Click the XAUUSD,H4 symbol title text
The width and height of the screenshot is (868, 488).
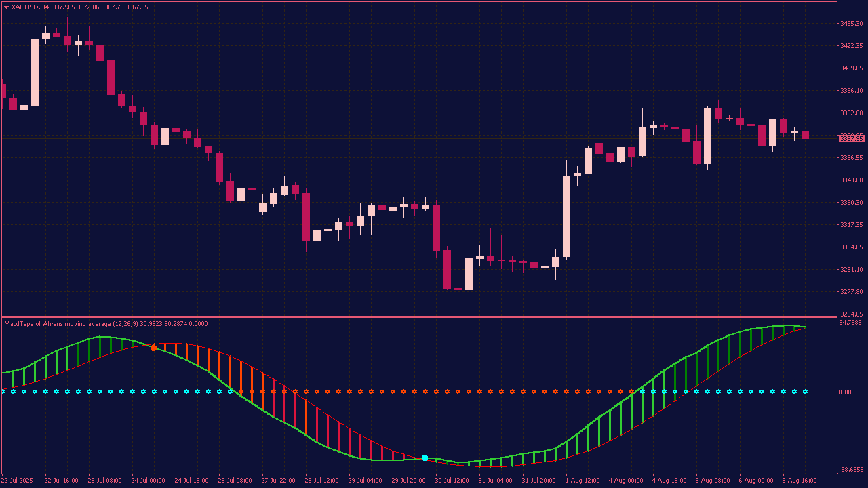pos(30,7)
